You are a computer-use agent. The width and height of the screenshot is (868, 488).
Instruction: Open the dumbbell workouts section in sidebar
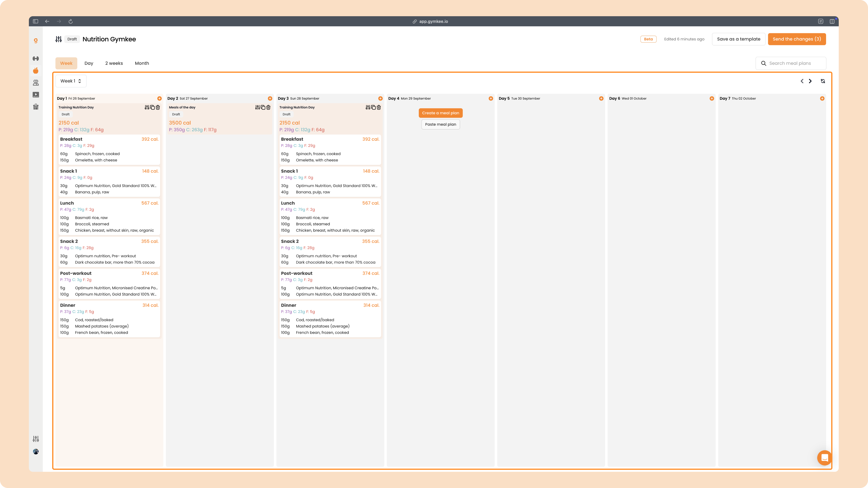[x=36, y=58]
